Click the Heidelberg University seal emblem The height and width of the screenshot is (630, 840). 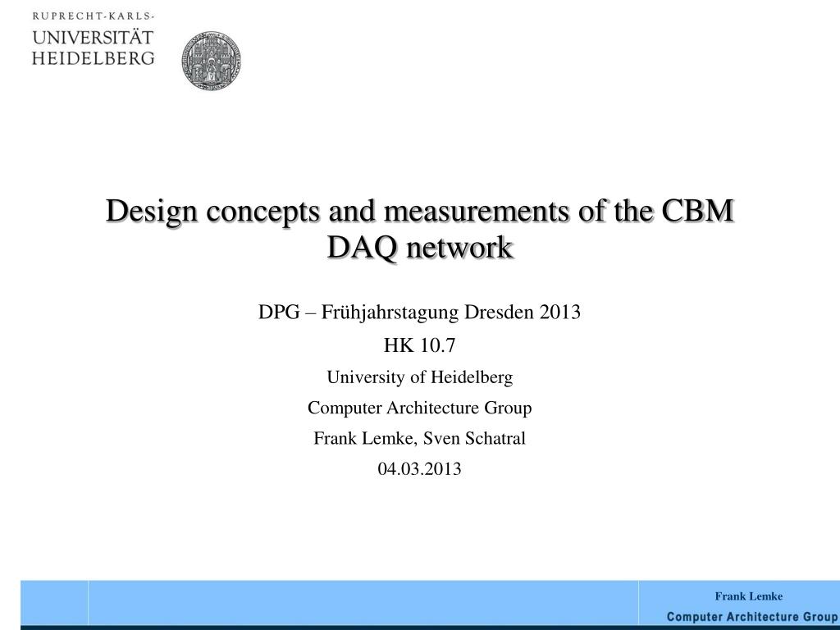point(211,61)
